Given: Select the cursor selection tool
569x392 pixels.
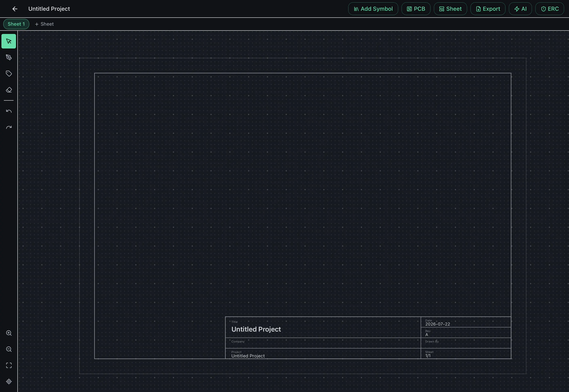Looking at the screenshot, I should click(9, 41).
